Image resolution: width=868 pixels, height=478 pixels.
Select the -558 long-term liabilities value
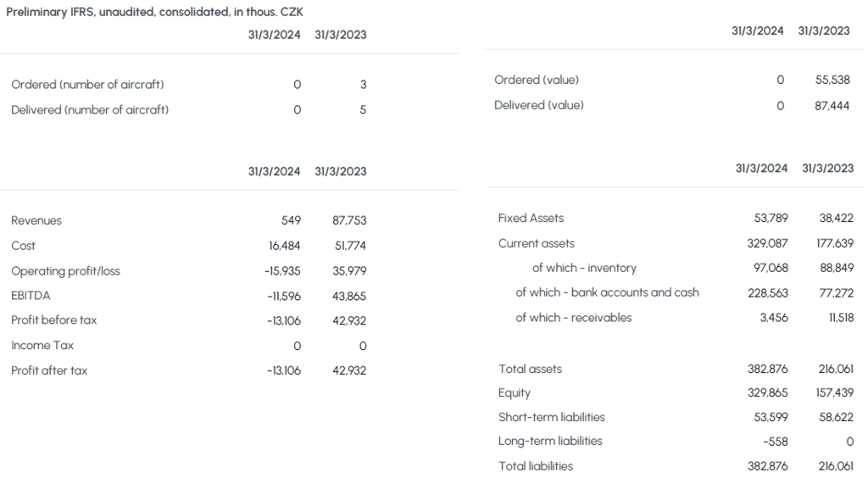click(776, 442)
